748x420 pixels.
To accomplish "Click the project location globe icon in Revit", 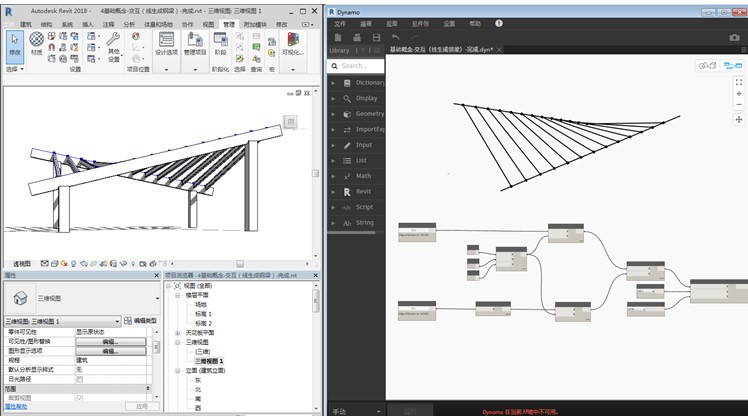I will (x=136, y=36).
